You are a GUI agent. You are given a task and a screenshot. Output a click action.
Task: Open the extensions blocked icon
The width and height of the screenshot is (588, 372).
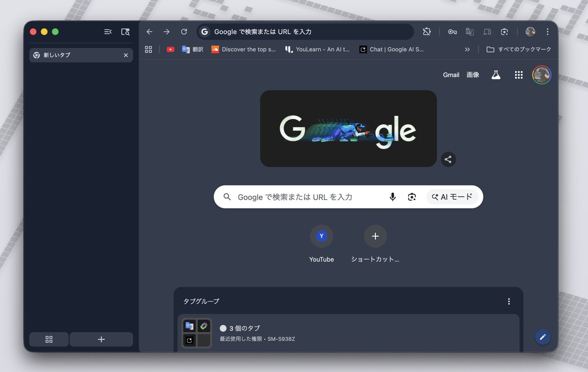(x=427, y=32)
